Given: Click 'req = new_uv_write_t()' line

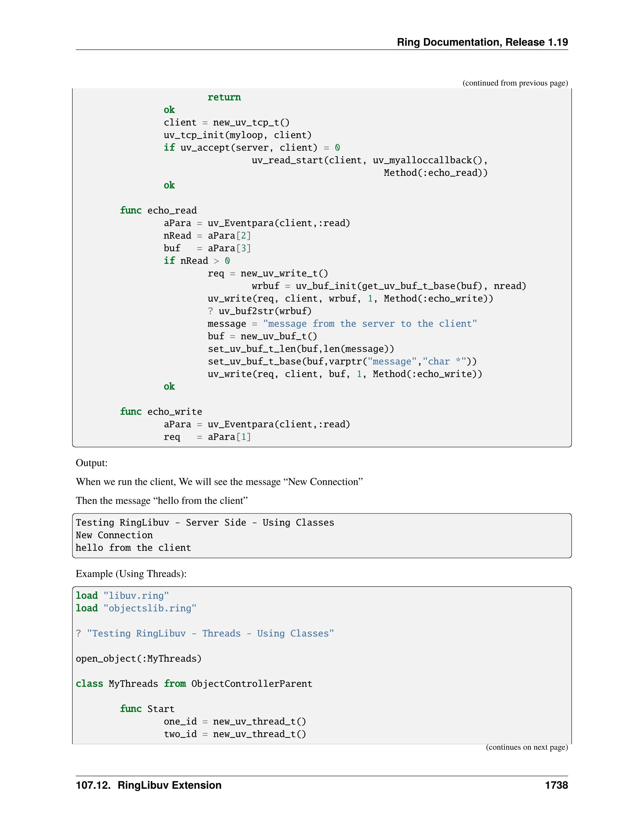Looking at the screenshot, I should click(x=268, y=273).
